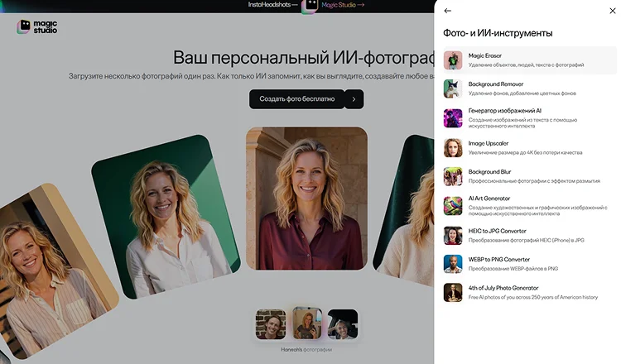Click the Фото- и ИИ-инструменты heading
The image size is (621, 364).
[498, 33]
